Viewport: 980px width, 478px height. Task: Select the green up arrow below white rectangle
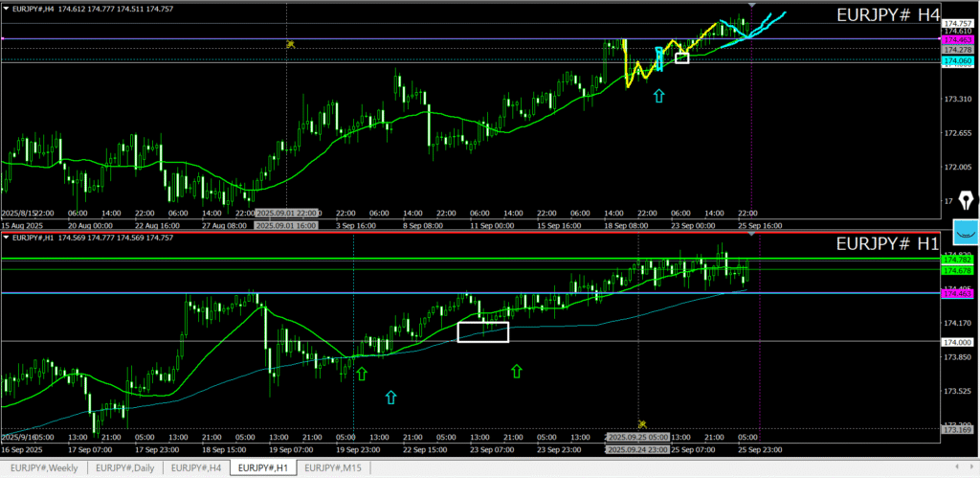pos(517,371)
